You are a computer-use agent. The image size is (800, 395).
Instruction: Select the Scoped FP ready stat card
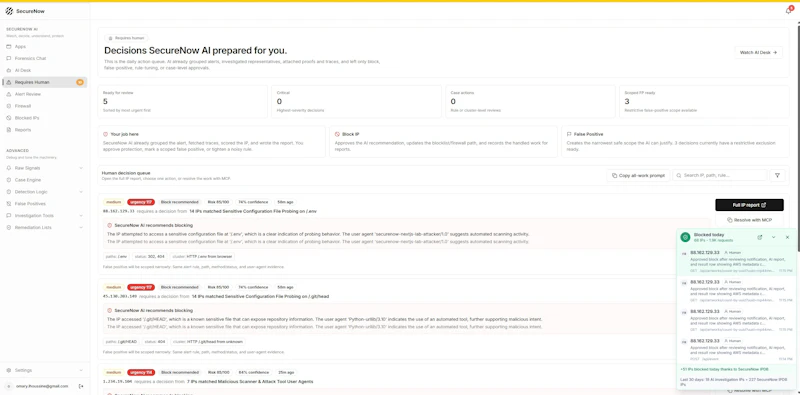pyautogui.click(x=704, y=102)
